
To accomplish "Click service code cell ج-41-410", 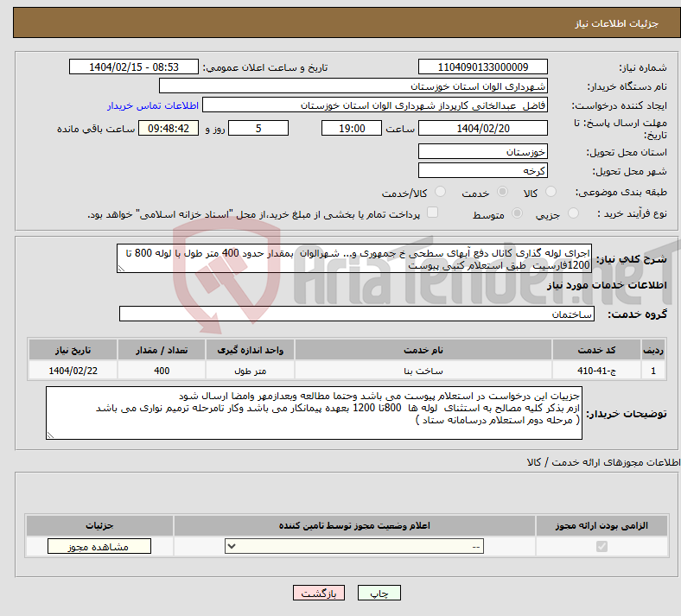I will [x=597, y=371].
